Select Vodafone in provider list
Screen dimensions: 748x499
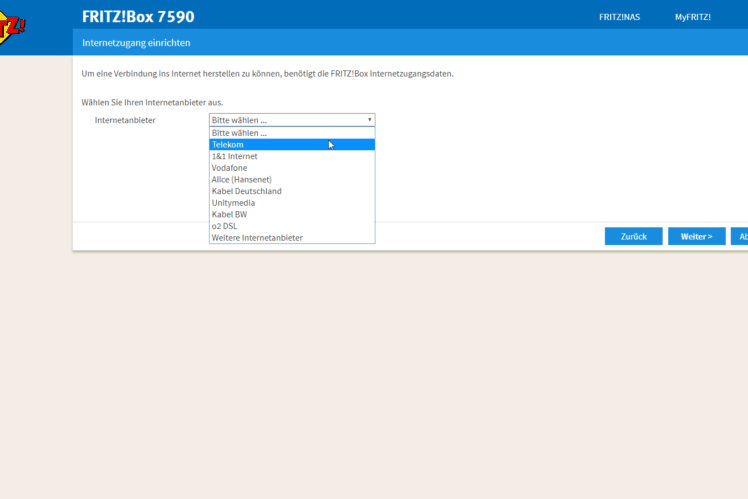pyautogui.click(x=292, y=168)
